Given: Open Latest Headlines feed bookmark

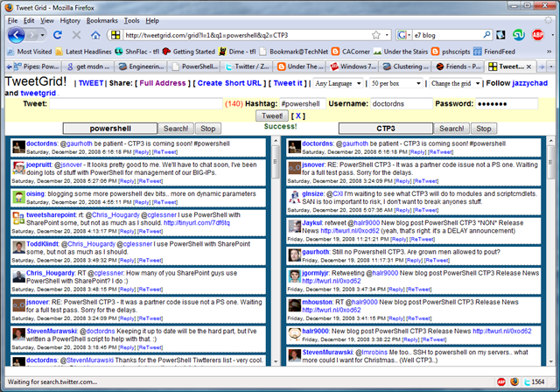Looking at the screenshot, I should [83, 52].
